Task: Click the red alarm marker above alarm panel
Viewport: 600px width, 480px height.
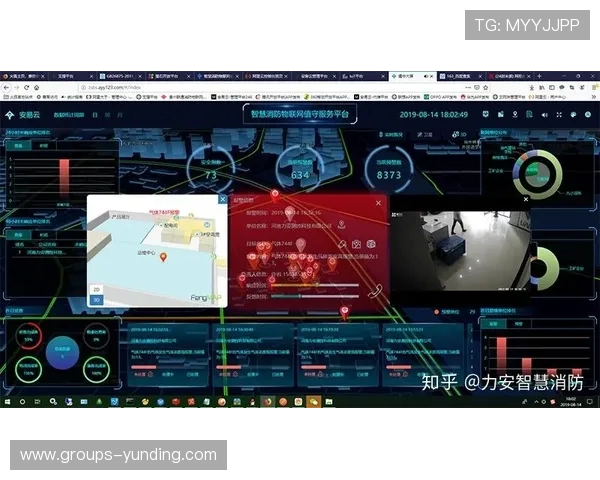Action: pos(275,195)
